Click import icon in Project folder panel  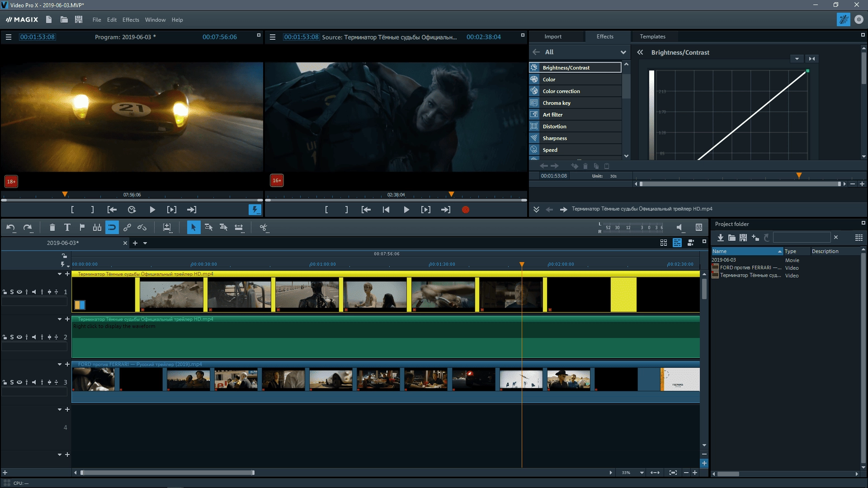pos(720,237)
